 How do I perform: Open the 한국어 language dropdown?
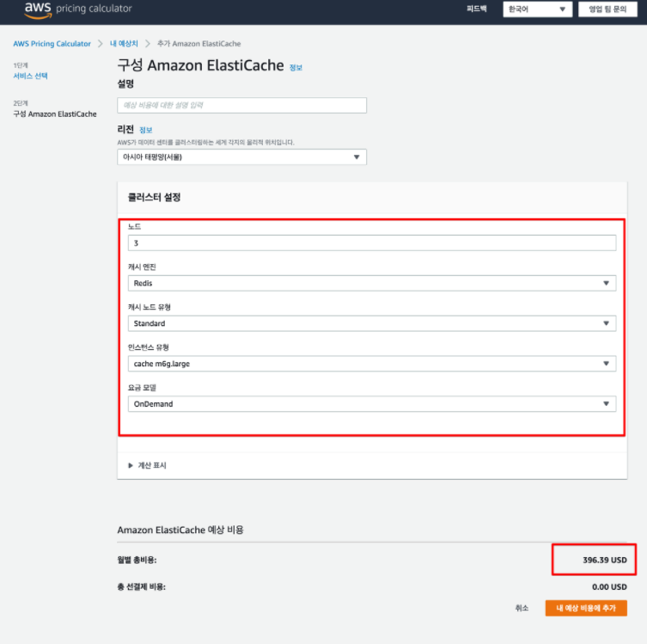(537, 9)
